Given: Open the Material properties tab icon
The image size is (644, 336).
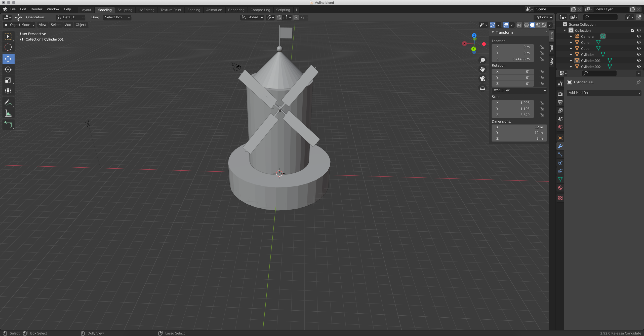Looking at the screenshot, I should point(560,188).
